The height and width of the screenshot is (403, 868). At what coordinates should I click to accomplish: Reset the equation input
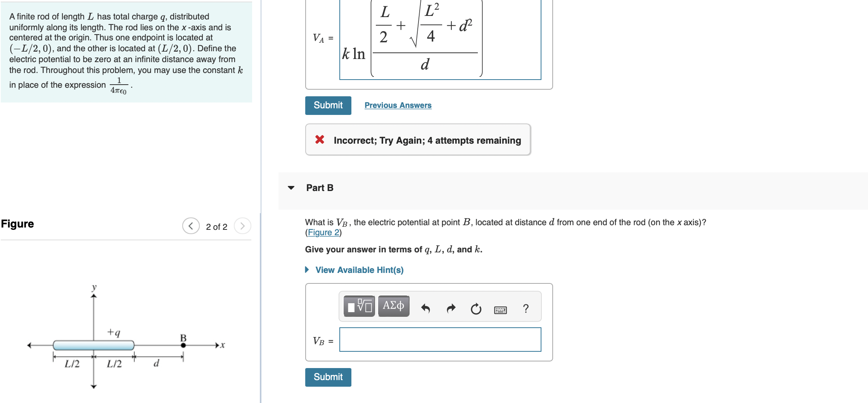(x=476, y=308)
